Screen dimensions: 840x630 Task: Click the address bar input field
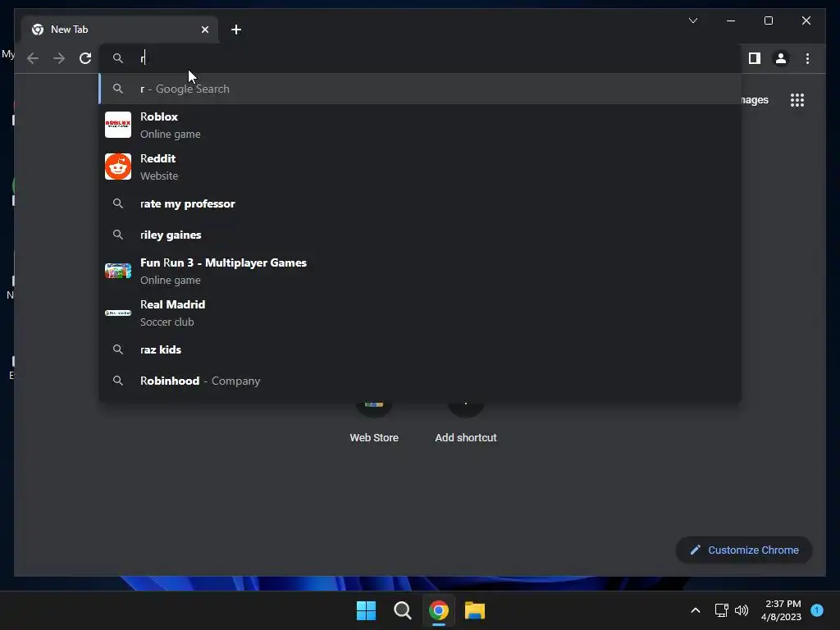pos(421,58)
